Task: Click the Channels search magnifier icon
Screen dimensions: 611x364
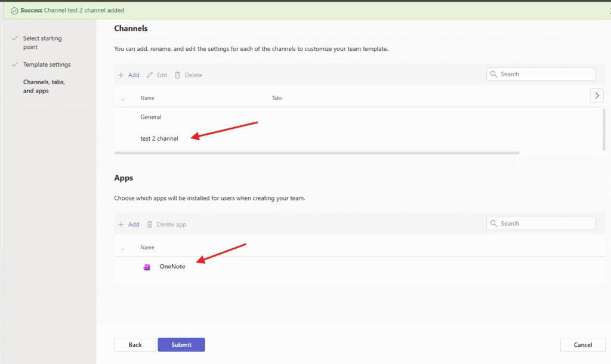Action: coord(494,75)
